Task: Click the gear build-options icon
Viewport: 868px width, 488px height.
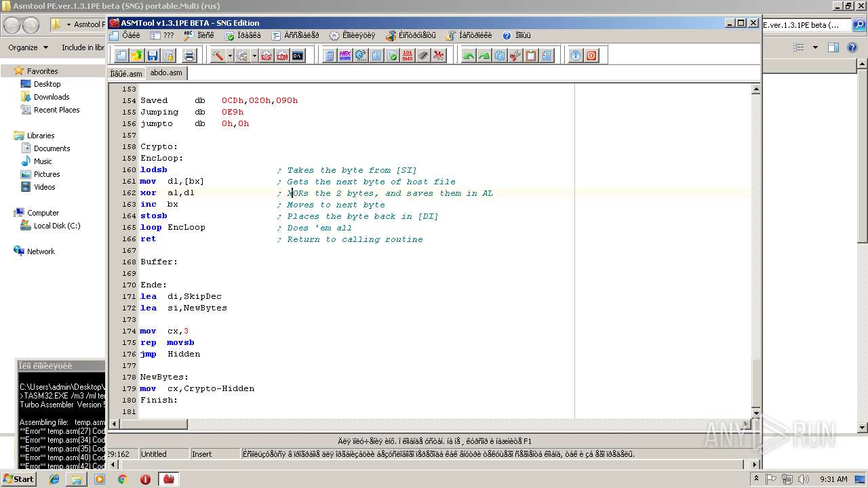Action: pyautogui.click(x=242, y=56)
